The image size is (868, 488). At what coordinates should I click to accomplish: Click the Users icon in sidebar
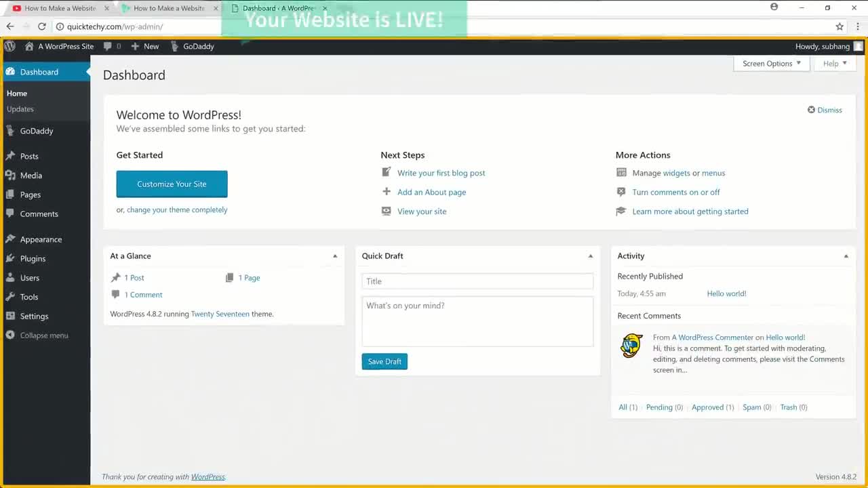tap(10, 278)
